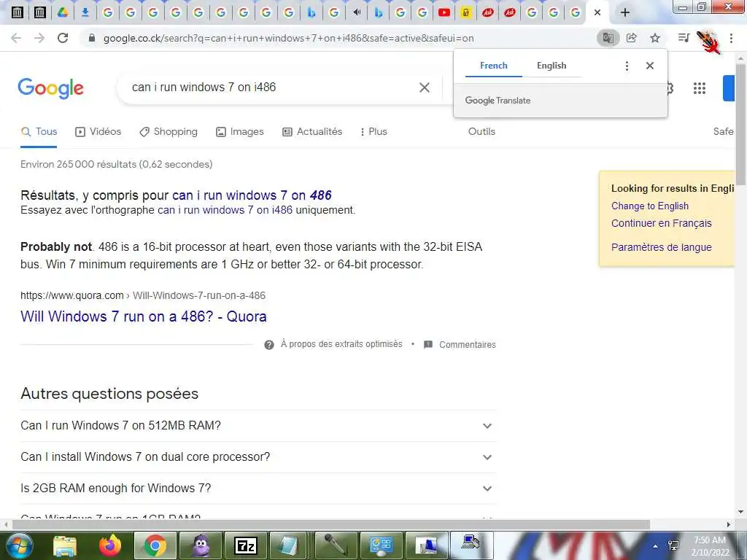Viewport: 747px width, 560px height.
Task: Select the Tous results tab
Action: pyautogui.click(x=39, y=132)
